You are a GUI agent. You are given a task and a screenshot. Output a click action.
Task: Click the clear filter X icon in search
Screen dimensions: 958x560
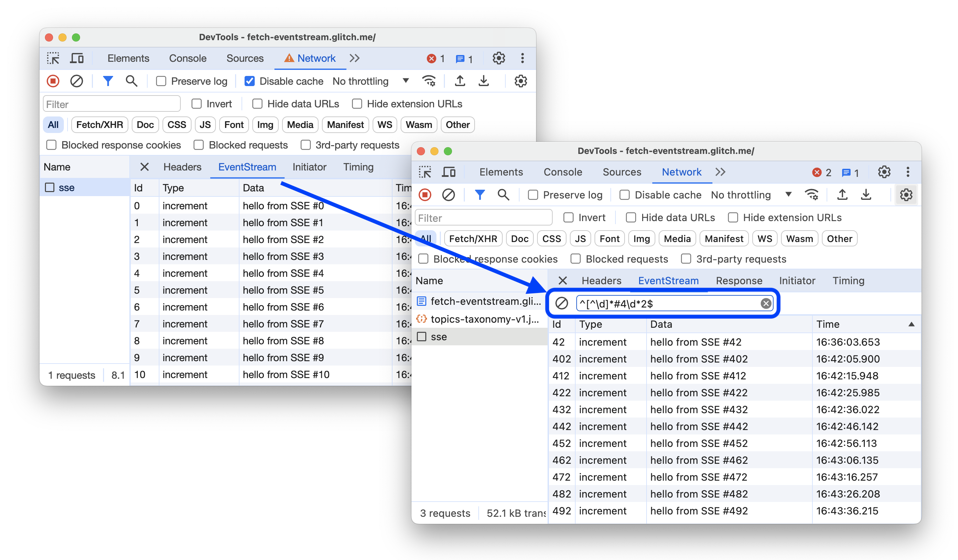[x=766, y=303]
